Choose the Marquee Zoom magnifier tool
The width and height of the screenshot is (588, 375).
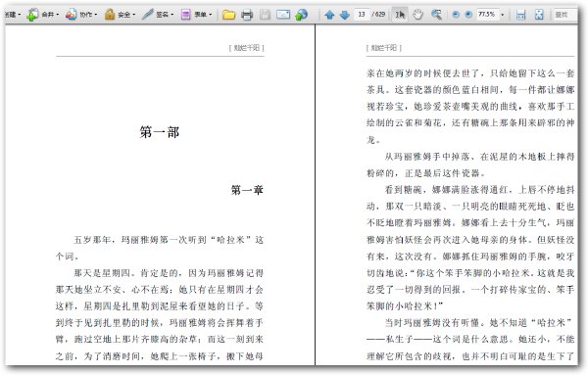(x=436, y=15)
